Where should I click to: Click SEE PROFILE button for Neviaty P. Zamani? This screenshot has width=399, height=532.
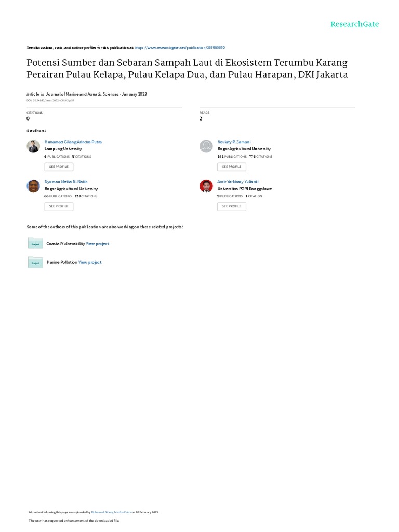click(x=232, y=167)
